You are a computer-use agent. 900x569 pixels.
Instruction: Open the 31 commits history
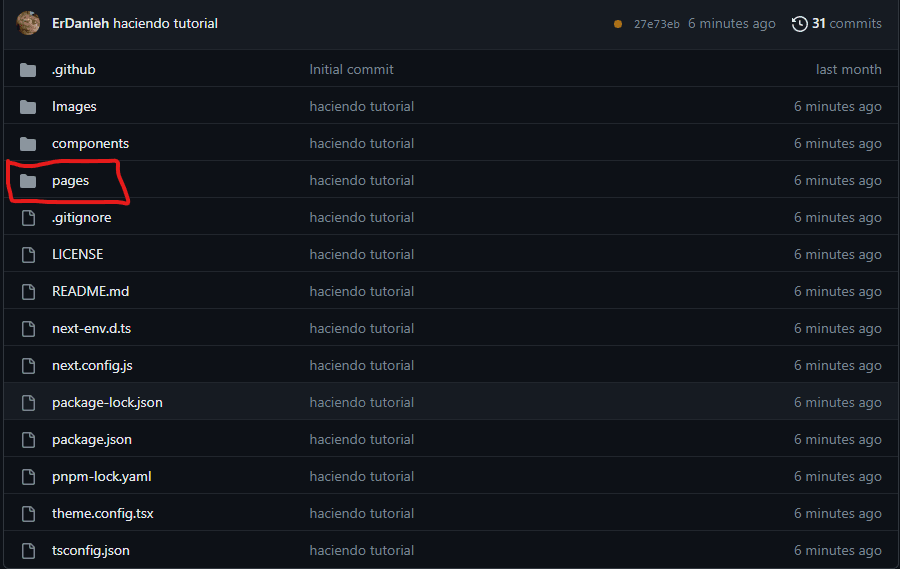846,23
